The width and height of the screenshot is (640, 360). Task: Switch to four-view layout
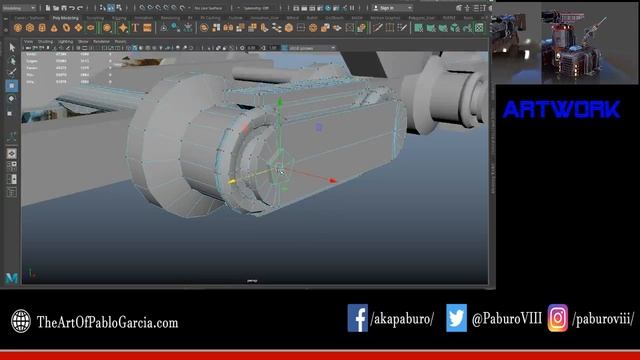[12, 166]
